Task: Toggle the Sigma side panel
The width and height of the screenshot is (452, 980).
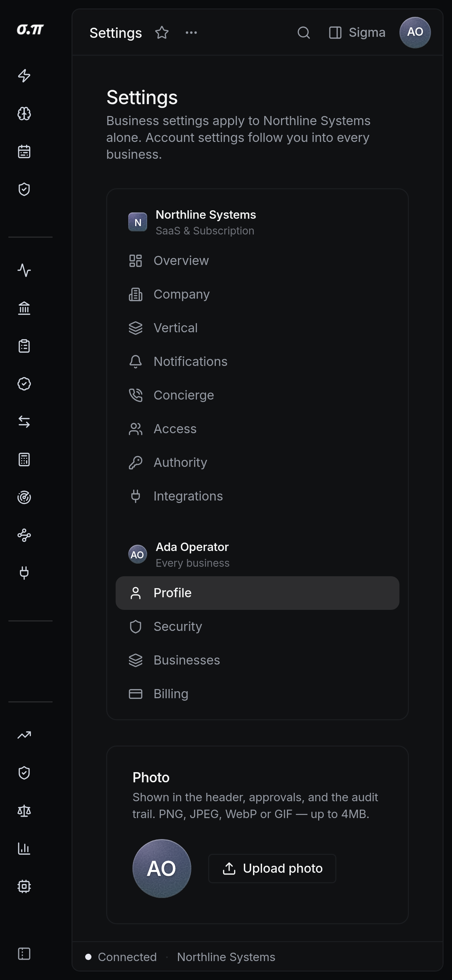Action: point(357,33)
